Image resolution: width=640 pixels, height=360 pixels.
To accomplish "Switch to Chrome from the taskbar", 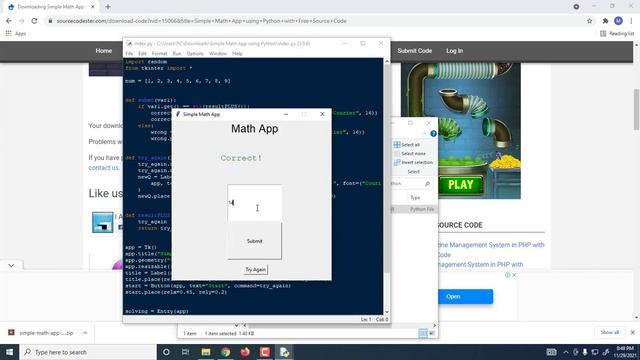I will (x=225, y=352).
